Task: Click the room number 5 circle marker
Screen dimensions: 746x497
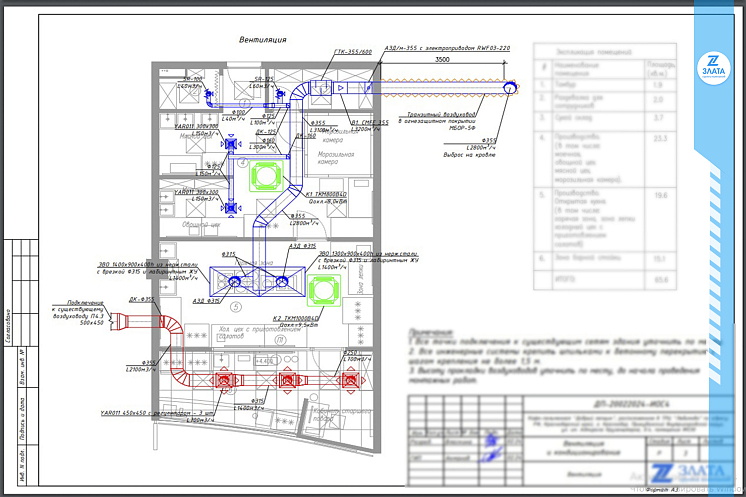Action: click(236, 307)
